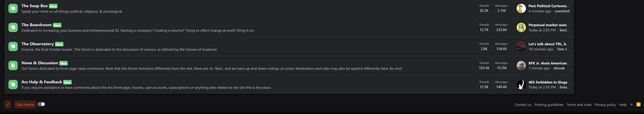Click the Ars Help & Feedback forum icon

(13, 85)
